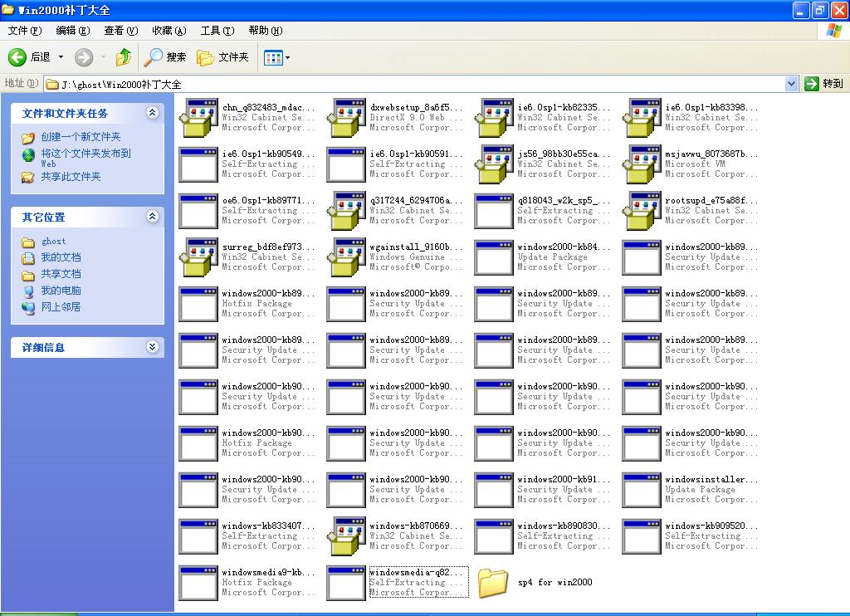Open the View (查看) menu
Image resolution: width=850 pixels, height=616 pixels.
121,31
